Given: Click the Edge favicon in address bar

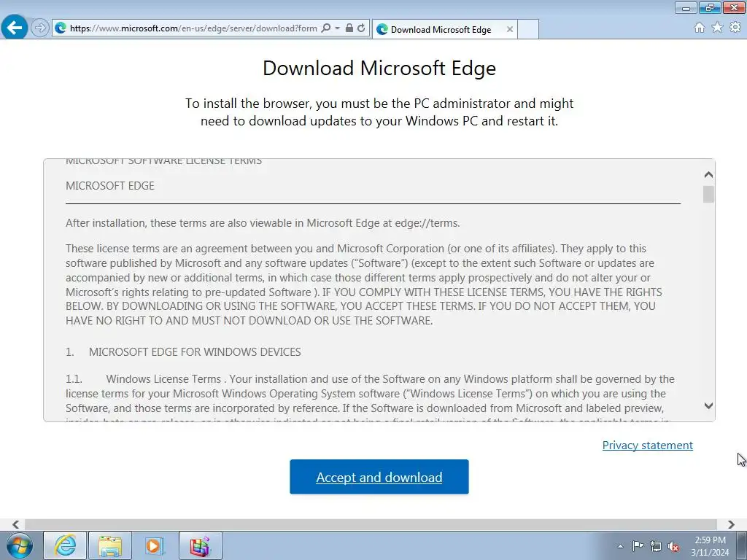Looking at the screenshot, I should pos(61,28).
